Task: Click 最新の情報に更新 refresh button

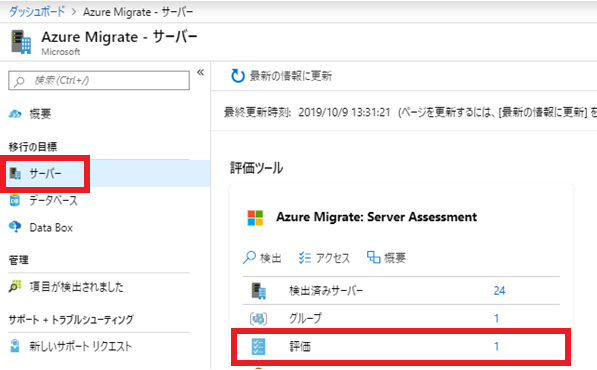Action: tap(281, 76)
